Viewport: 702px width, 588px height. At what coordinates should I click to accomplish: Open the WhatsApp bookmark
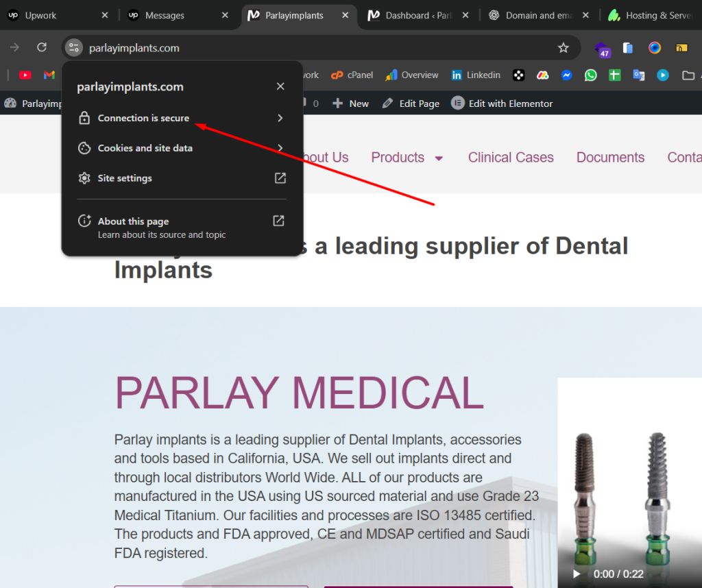(x=590, y=75)
